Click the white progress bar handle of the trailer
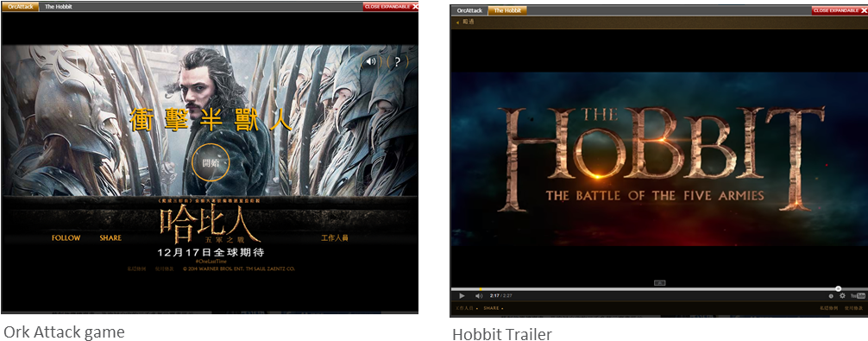The width and height of the screenshot is (868, 341). click(x=838, y=289)
